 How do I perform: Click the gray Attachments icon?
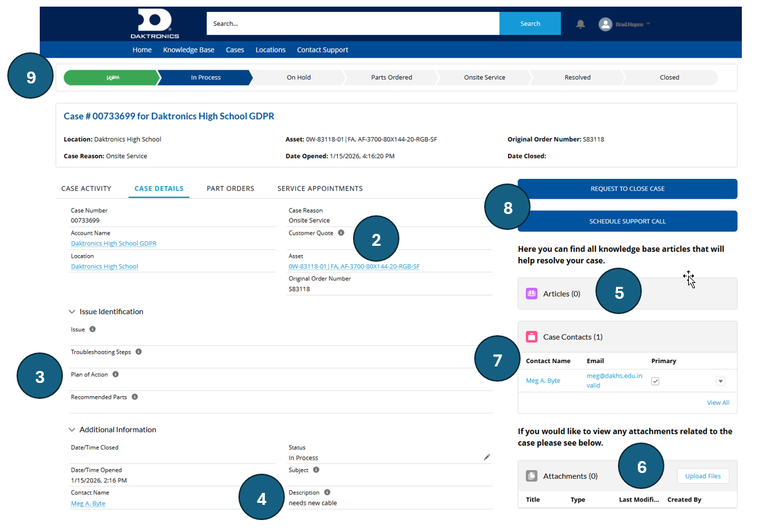click(x=532, y=476)
